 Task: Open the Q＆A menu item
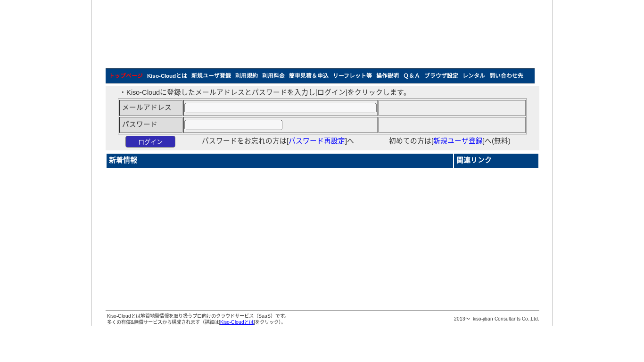pyautogui.click(x=411, y=76)
